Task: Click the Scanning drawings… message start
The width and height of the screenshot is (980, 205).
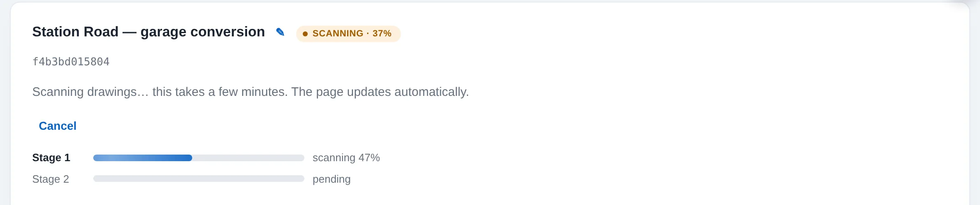Action: click(x=90, y=92)
